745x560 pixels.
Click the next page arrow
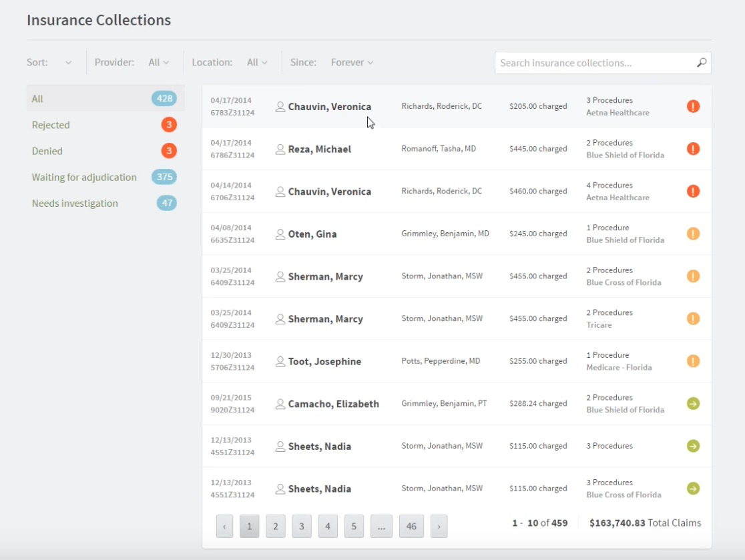coord(439,526)
